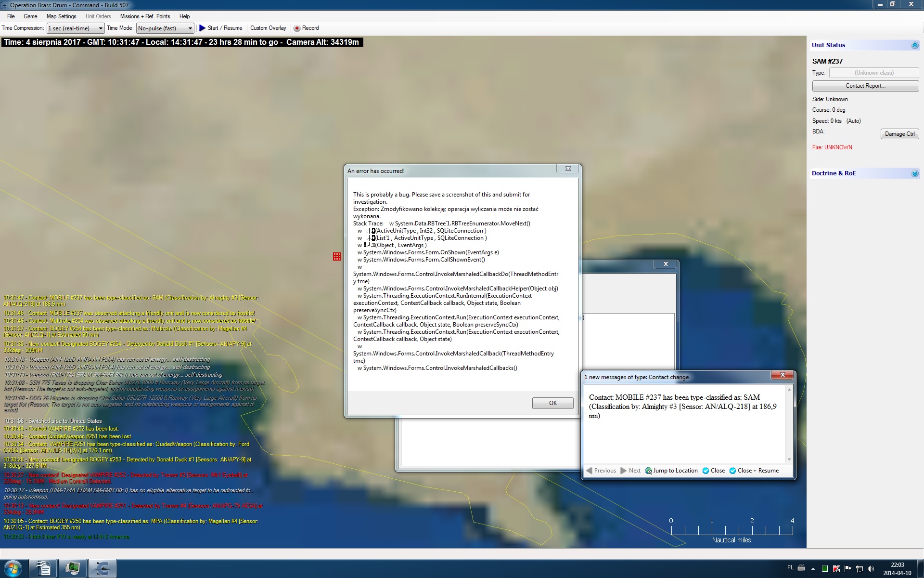Click the red Record toolbar icon

(297, 28)
